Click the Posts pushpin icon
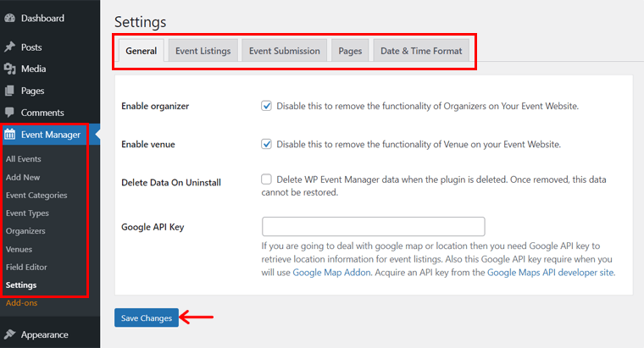 point(10,47)
